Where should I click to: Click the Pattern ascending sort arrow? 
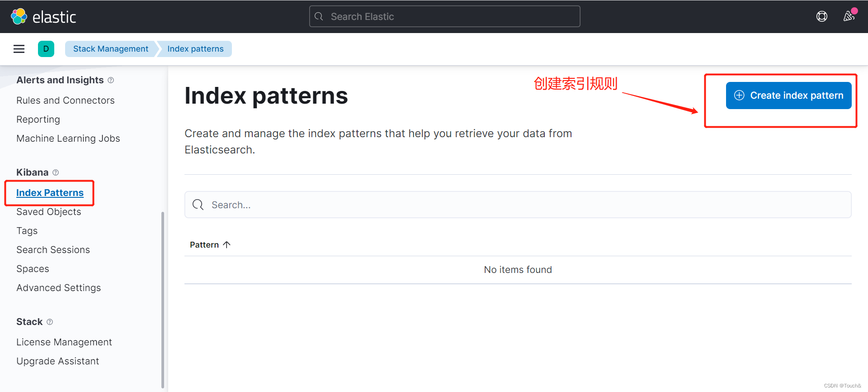tap(227, 245)
